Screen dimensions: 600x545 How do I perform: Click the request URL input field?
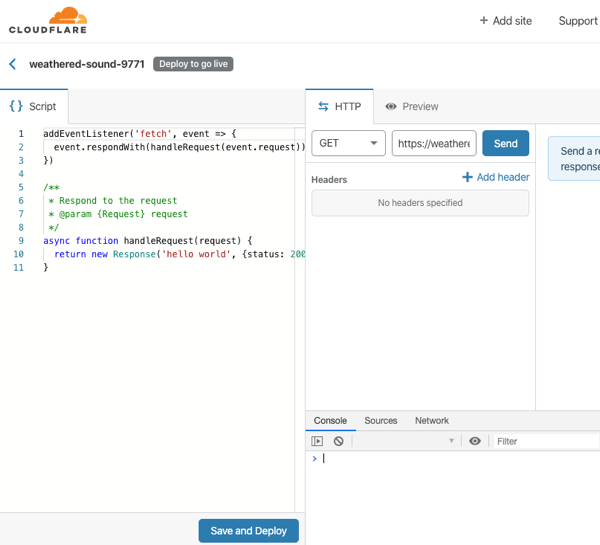point(433,143)
